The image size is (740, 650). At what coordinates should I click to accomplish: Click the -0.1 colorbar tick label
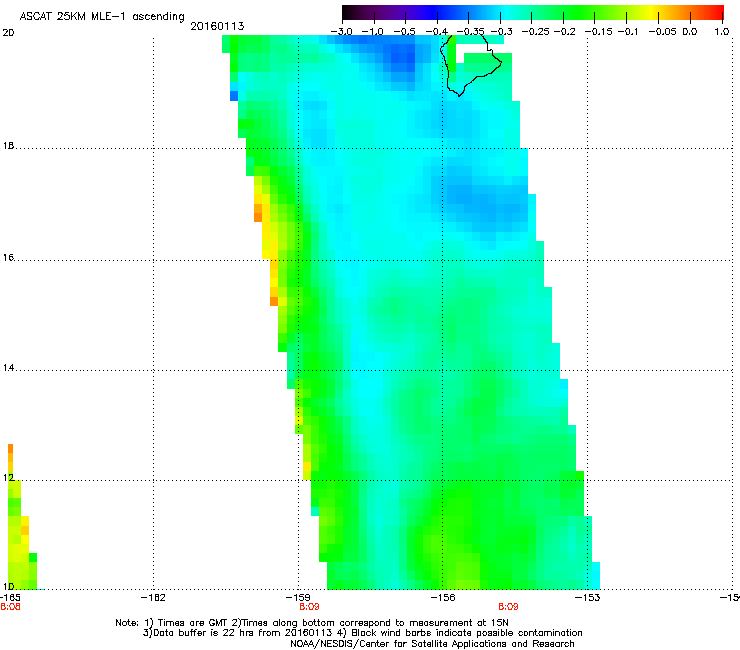tap(628, 32)
